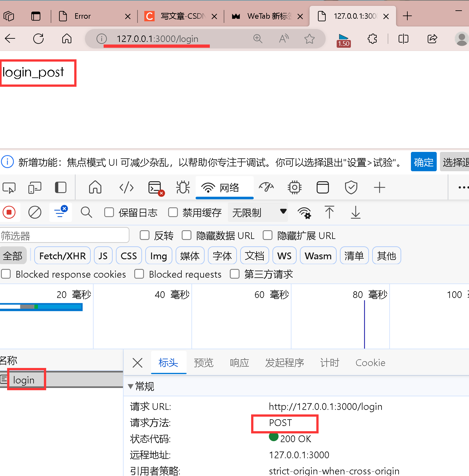The height and width of the screenshot is (476, 469).
Task: Switch to the Error browser tab
Action: tap(94, 16)
